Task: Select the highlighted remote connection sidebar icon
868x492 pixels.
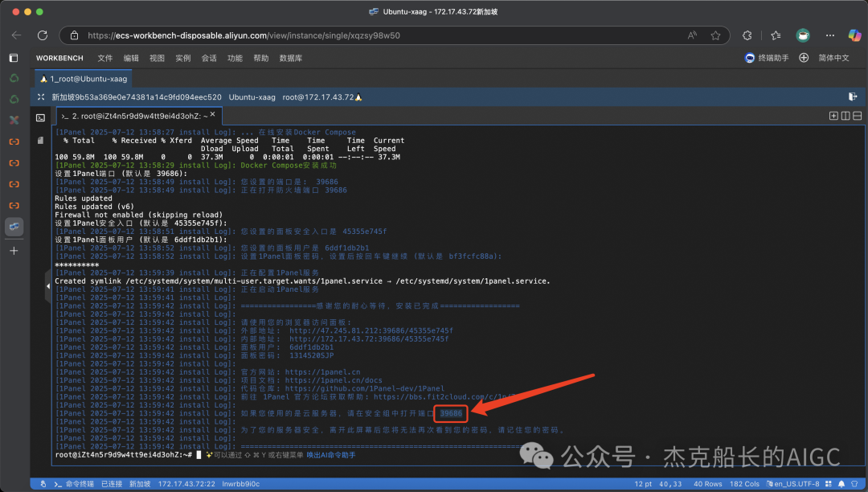Action: tap(14, 227)
